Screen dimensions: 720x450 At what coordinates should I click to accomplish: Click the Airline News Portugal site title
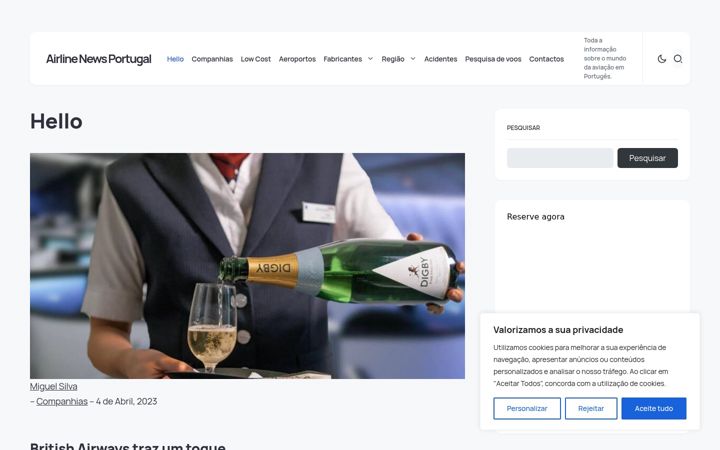(x=99, y=59)
